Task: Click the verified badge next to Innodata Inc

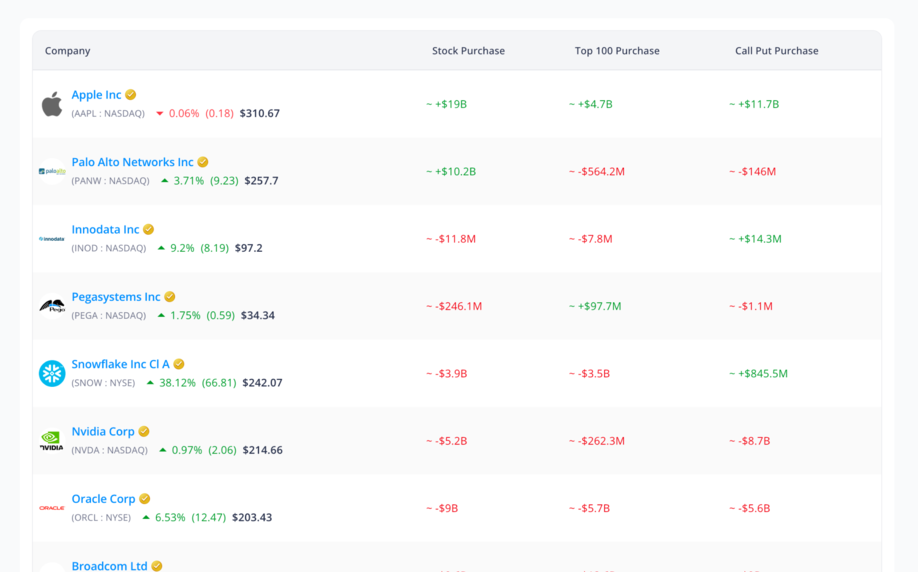Action: [149, 229]
